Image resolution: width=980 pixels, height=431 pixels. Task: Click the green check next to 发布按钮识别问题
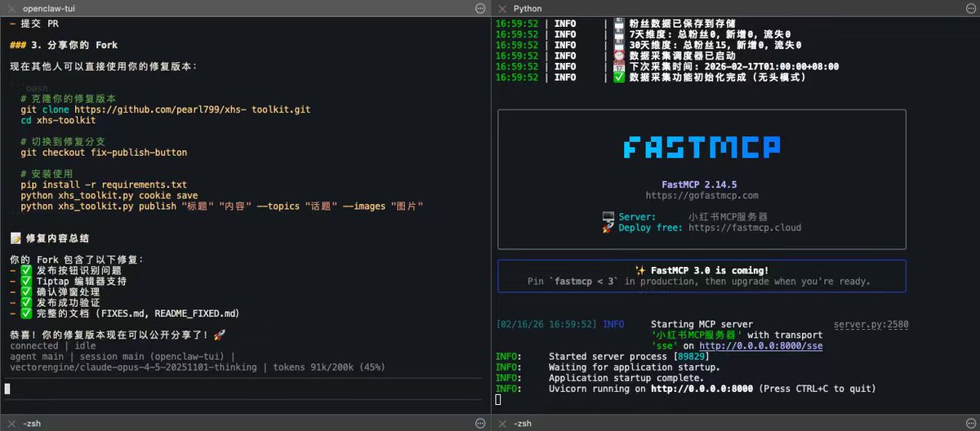click(x=26, y=270)
